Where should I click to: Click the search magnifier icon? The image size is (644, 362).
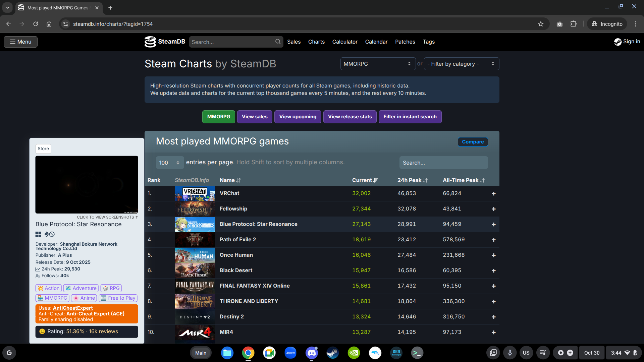278,42
